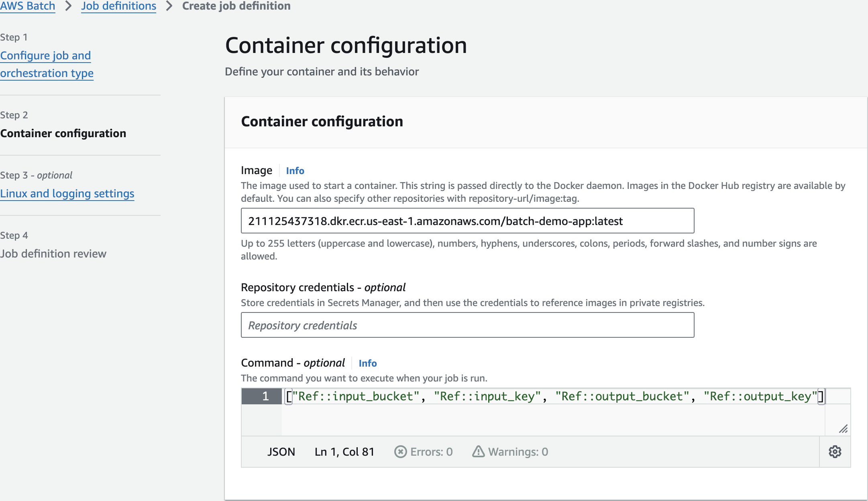Click the breadcrumb chevron after AWS Batch

[68, 6]
